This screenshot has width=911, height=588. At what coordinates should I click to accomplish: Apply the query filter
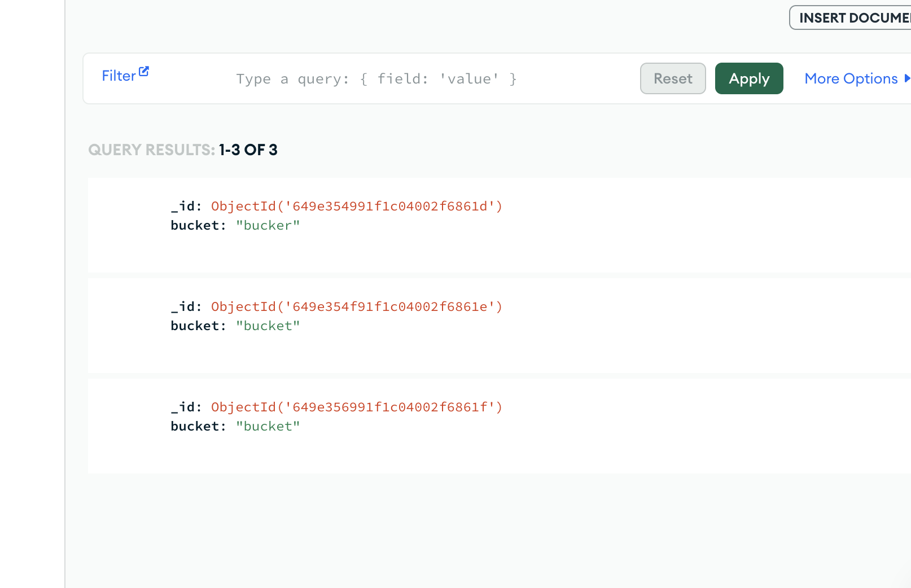[749, 78]
